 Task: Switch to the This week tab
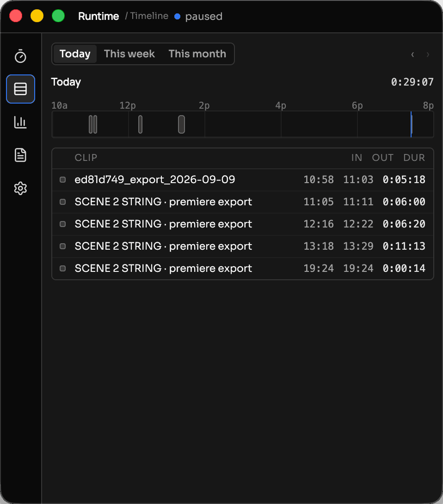click(x=129, y=54)
